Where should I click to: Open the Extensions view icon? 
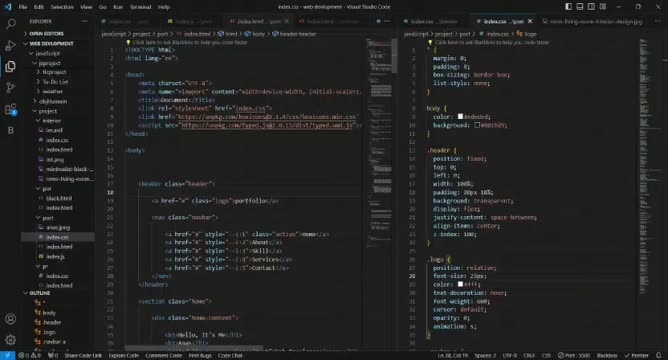click(10, 109)
